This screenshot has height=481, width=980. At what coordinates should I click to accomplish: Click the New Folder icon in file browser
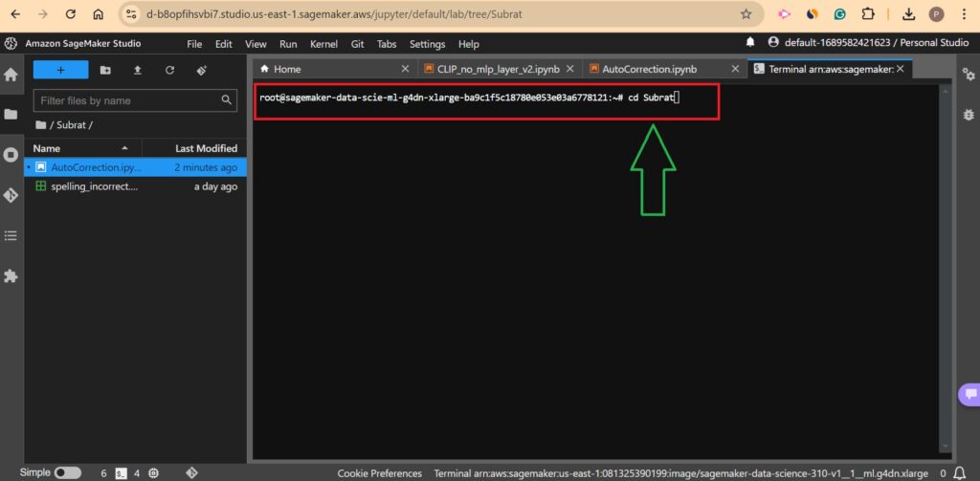(105, 70)
